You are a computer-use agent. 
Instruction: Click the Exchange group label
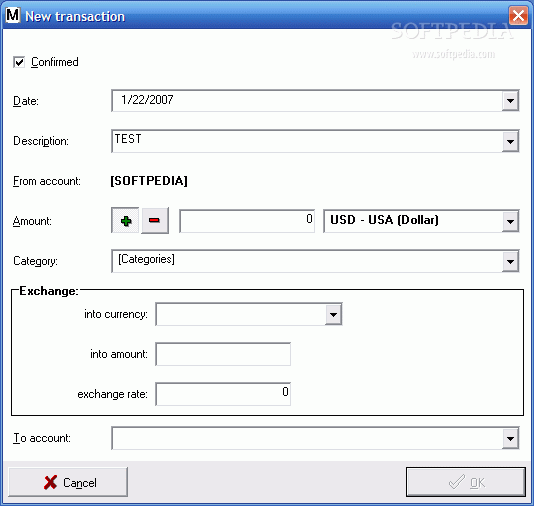click(49, 291)
